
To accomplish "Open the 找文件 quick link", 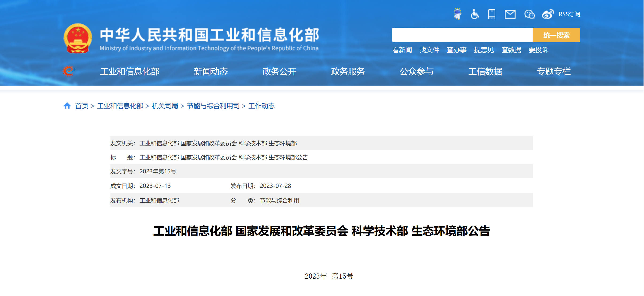I will [x=429, y=50].
